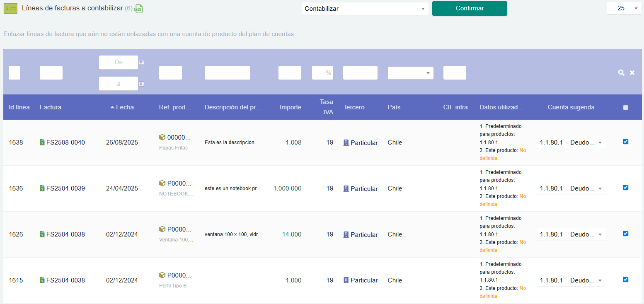Run the filter search with the magnifier icon

click(621, 72)
